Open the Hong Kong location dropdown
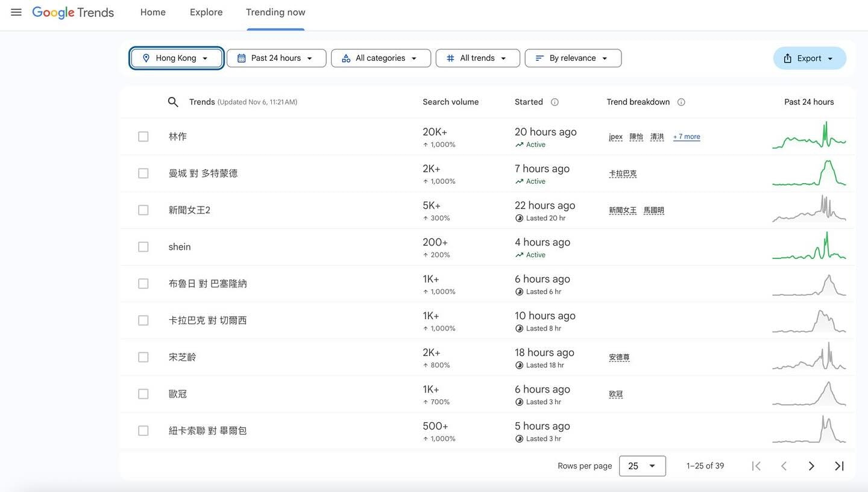This screenshot has height=492, width=868. (x=177, y=58)
